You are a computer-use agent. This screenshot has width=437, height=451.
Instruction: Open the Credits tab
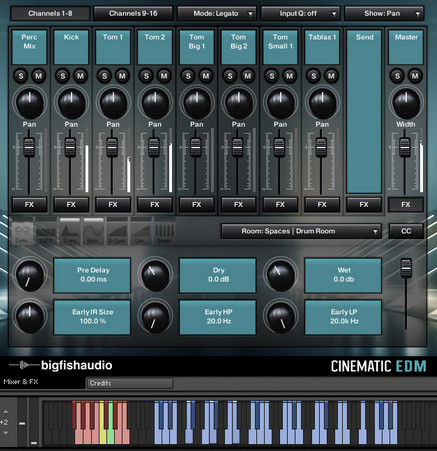coord(129,383)
